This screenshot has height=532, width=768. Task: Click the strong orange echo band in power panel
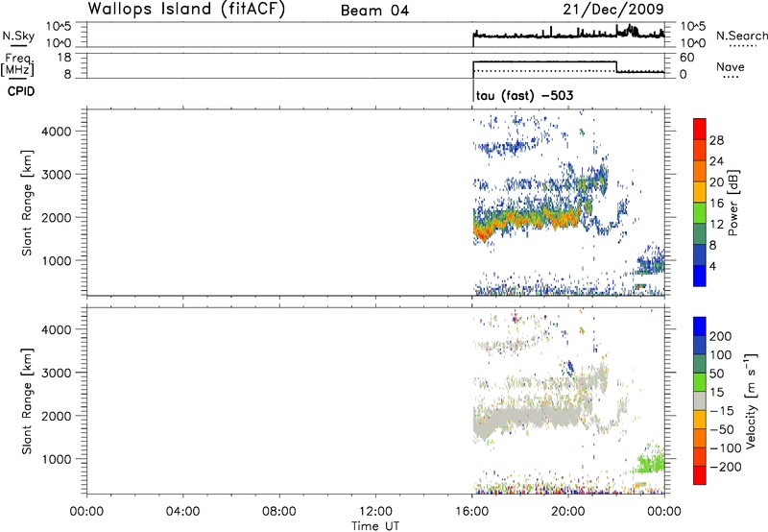click(x=526, y=220)
